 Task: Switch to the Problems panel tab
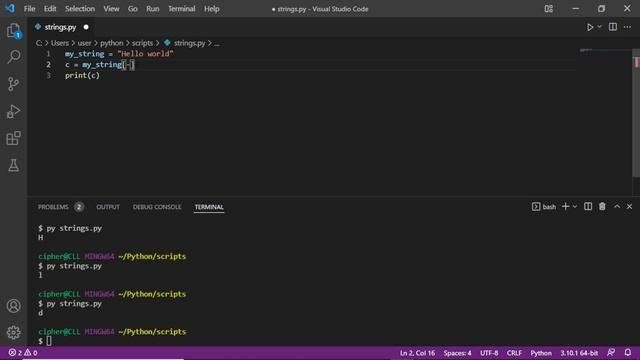pyautogui.click(x=53, y=207)
